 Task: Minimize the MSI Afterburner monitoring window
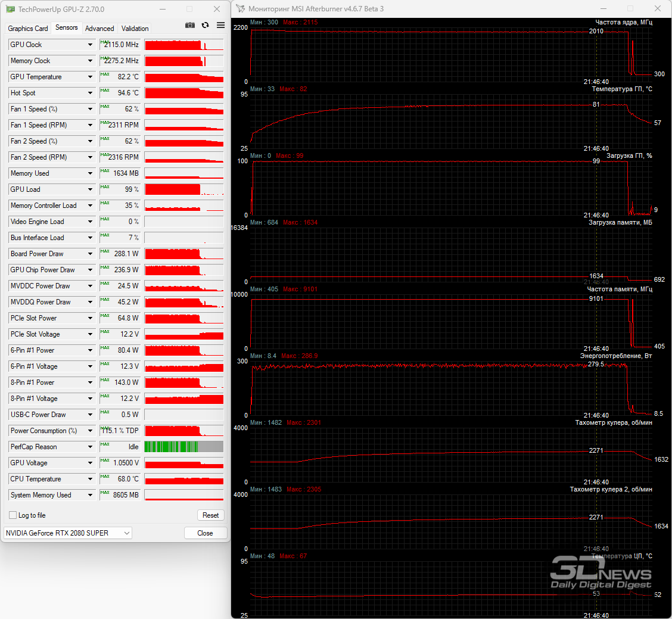pos(603,8)
